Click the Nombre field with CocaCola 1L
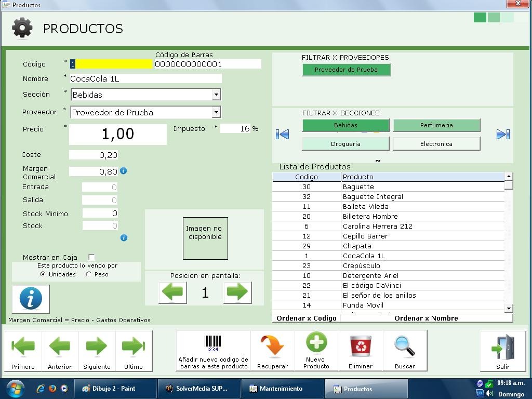Screen dimensions: 532x399 (x=145, y=79)
